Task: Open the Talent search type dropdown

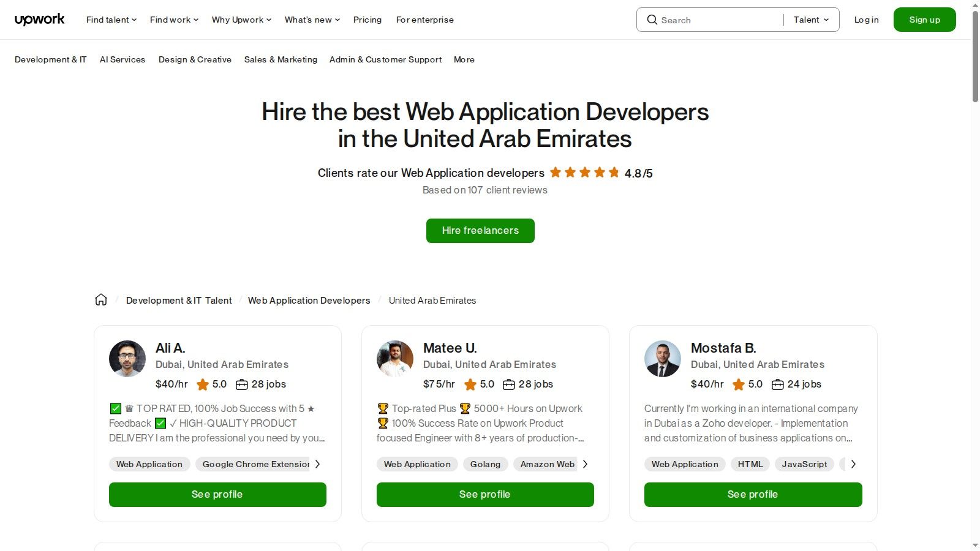Action: pyautogui.click(x=811, y=20)
